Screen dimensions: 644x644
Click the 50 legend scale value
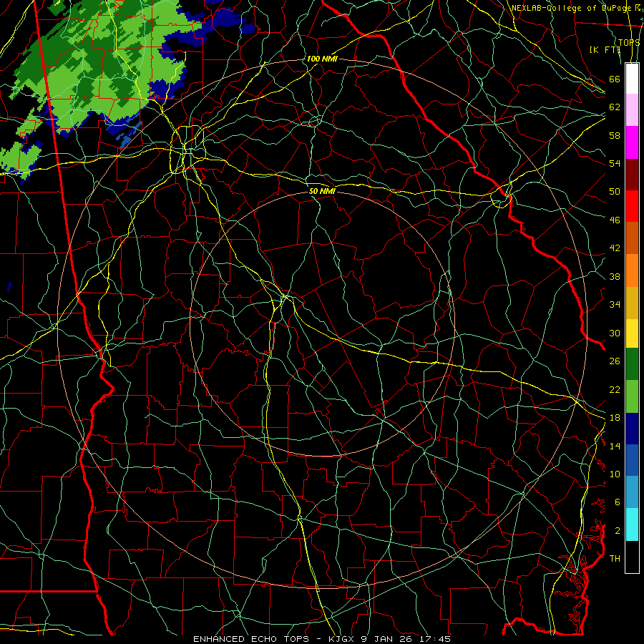pyautogui.click(x=615, y=192)
